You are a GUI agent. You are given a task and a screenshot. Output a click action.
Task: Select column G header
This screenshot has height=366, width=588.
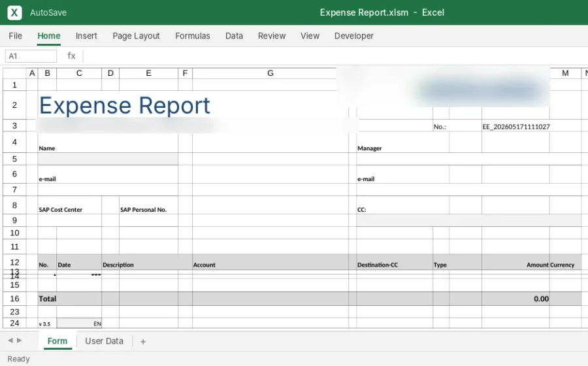pos(270,73)
